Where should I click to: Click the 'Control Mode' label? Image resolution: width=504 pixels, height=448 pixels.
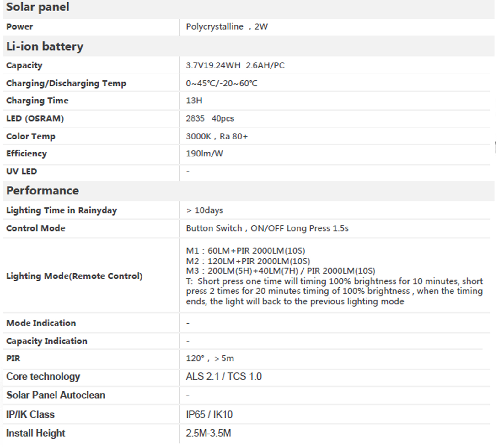pos(36,228)
